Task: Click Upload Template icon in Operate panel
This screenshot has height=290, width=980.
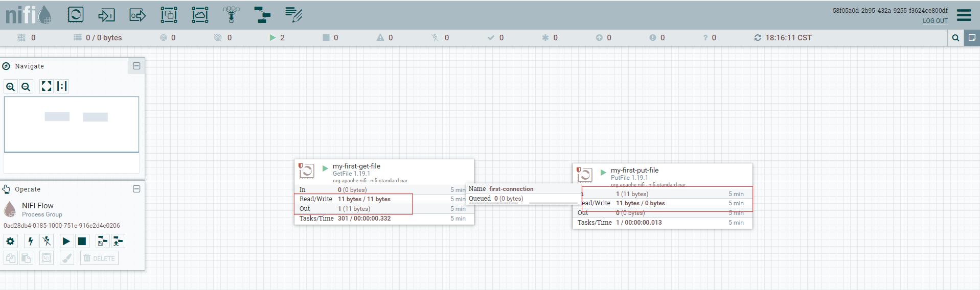Action: (x=118, y=241)
